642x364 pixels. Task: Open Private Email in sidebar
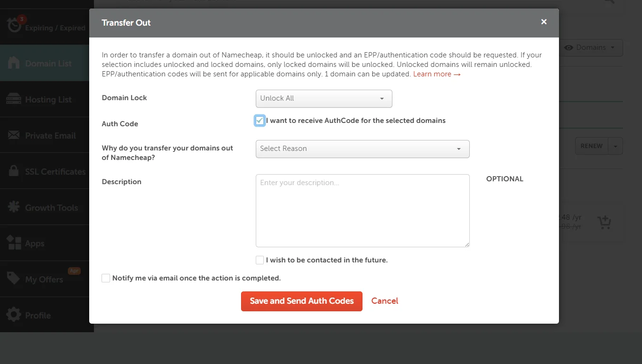point(47,135)
